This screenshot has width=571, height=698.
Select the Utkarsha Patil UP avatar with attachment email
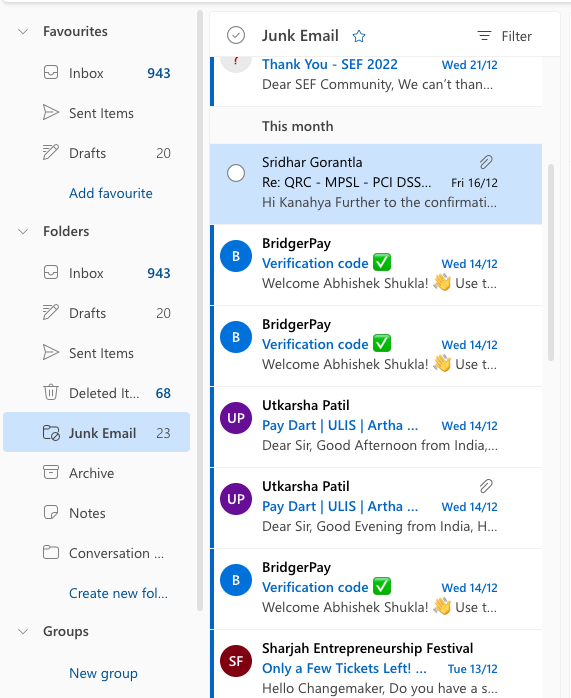[x=236, y=499]
